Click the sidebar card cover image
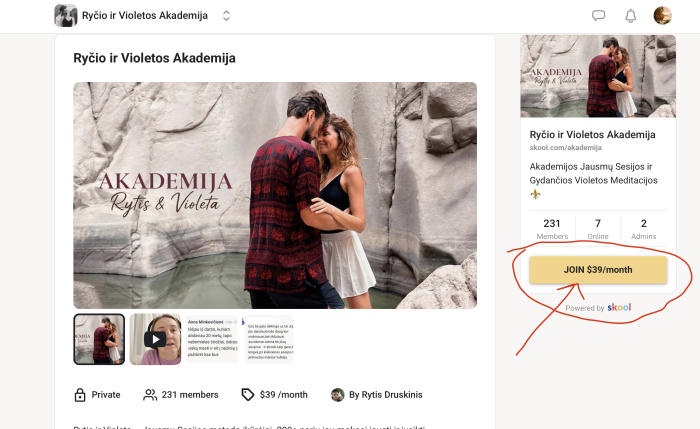The image size is (700, 429). click(598, 76)
